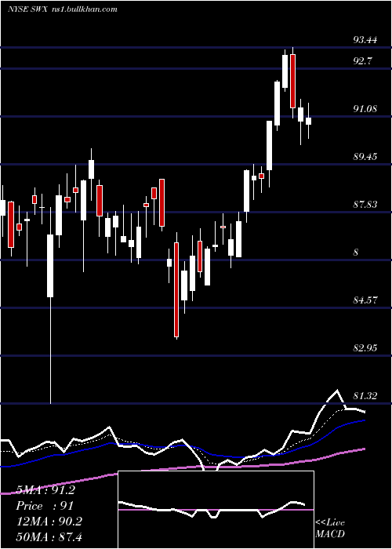Click the 87.83 price level label
Viewport: 392px width, 549px height.
[x=365, y=205]
